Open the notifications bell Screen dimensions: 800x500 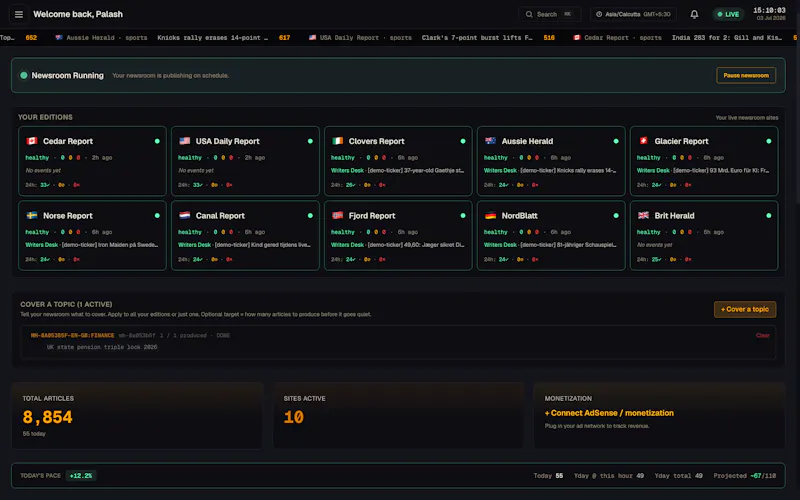(694, 14)
